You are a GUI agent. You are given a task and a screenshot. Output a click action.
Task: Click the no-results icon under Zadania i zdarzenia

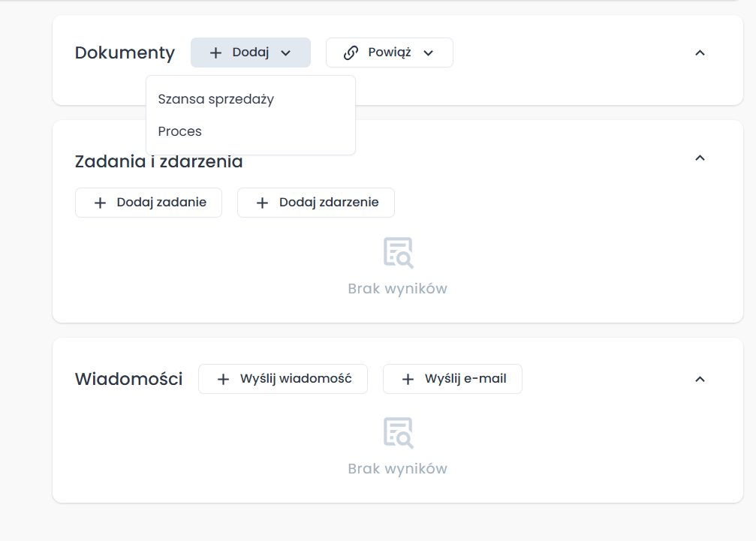point(398,253)
